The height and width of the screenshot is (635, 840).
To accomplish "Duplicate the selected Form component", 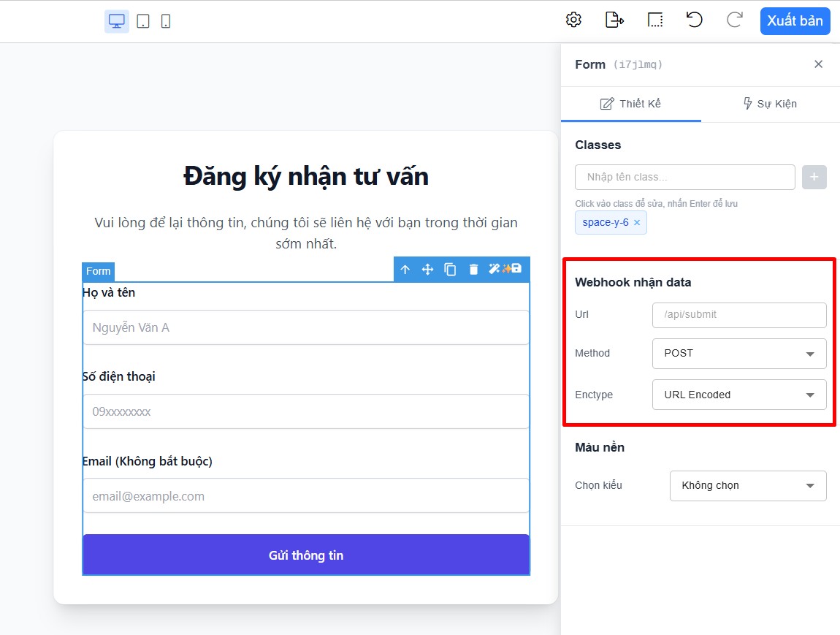I will (x=451, y=270).
